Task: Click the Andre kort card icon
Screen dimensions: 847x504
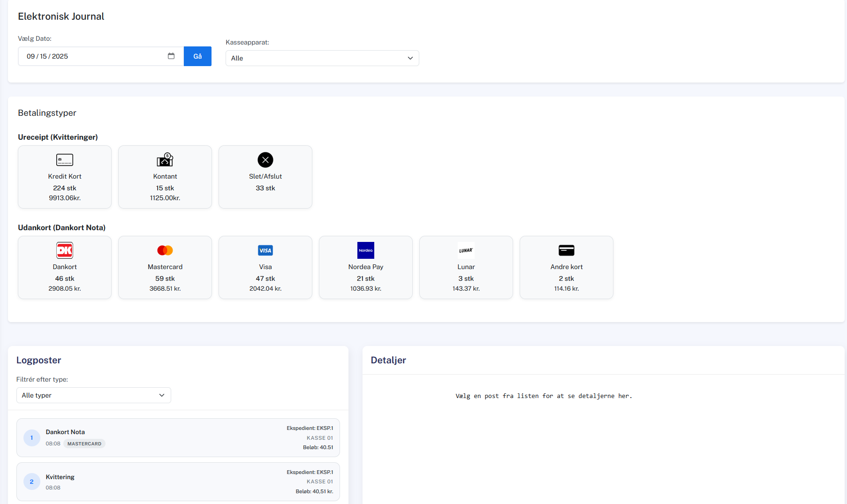Action: (567, 250)
